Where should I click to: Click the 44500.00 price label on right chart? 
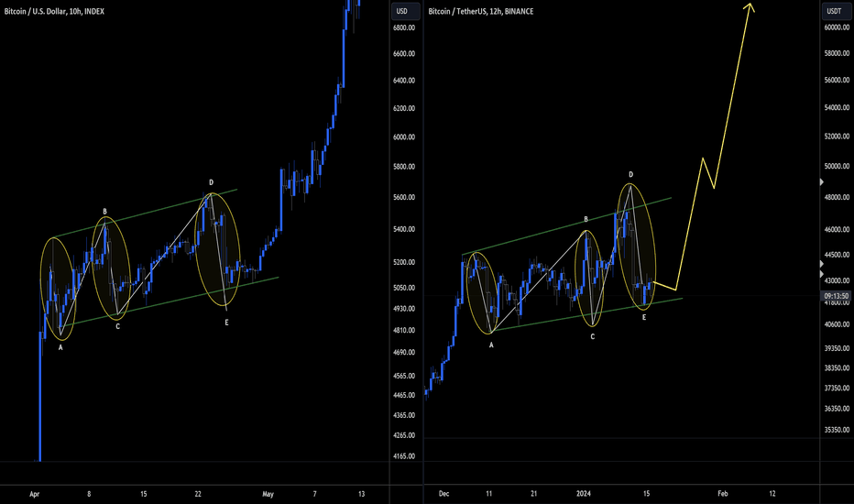838,255
